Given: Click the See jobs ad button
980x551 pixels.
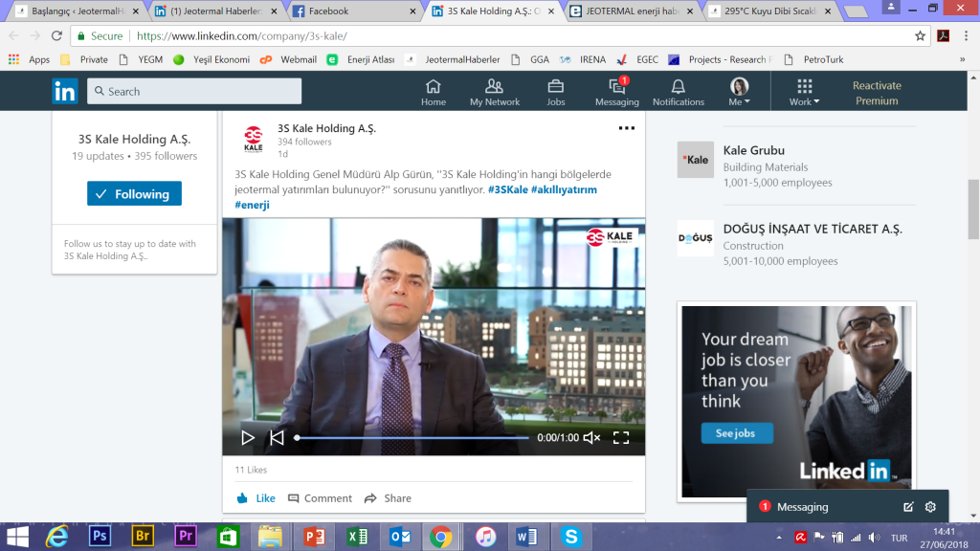Looking at the screenshot, I should point(736,433).
